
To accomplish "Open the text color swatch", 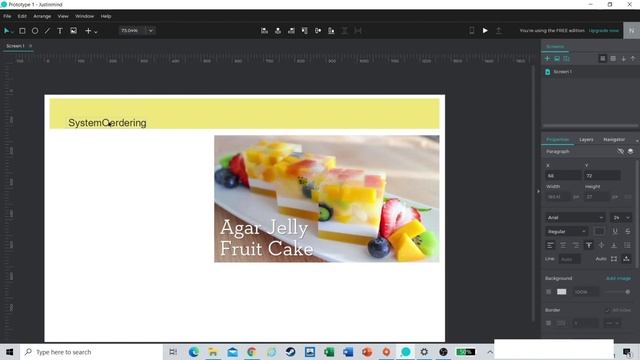I will 599,231.
